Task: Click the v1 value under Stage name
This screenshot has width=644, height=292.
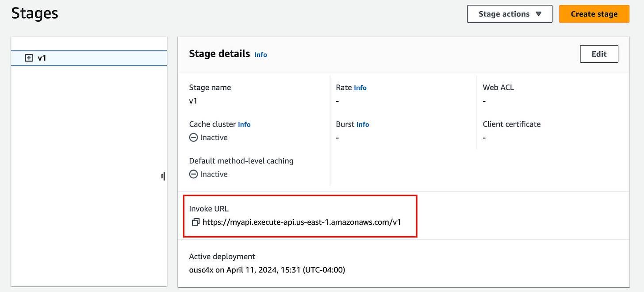Action: coord(193,101)
